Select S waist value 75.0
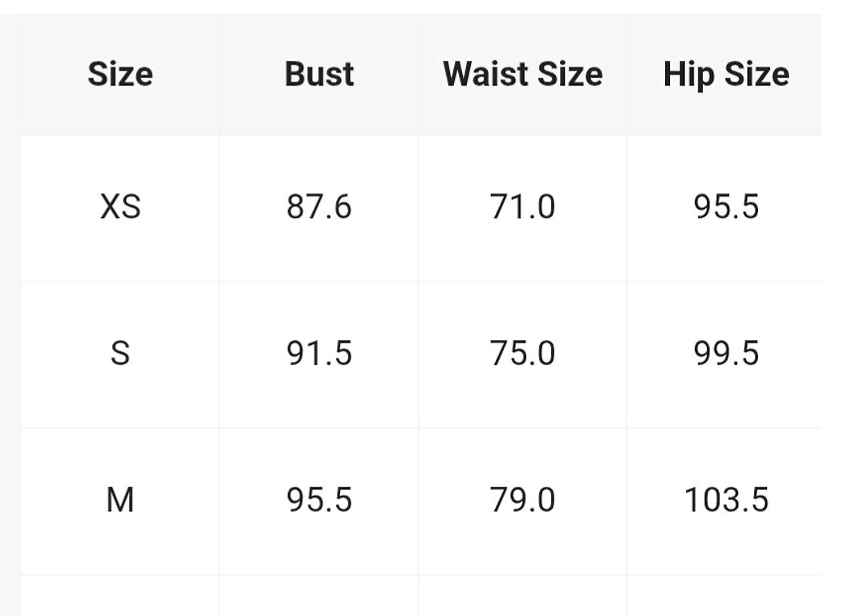This screenshot has width=856, height=616. tap(522, 354)
